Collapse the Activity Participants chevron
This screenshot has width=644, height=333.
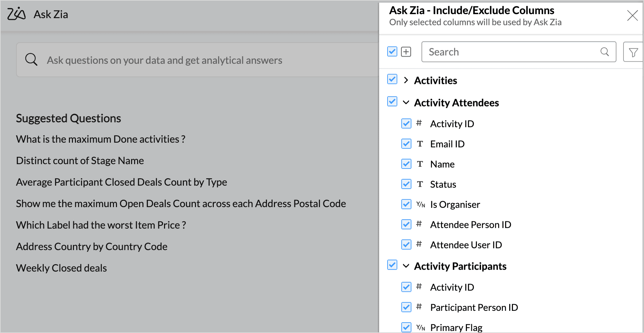point(406,266)
